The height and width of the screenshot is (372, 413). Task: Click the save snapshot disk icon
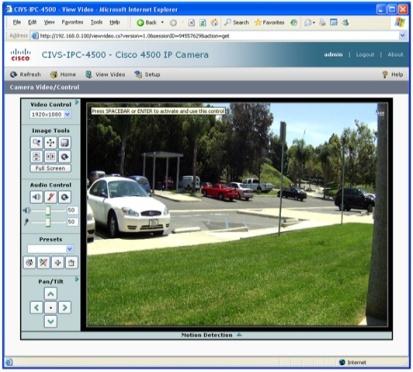click(64, 143)
